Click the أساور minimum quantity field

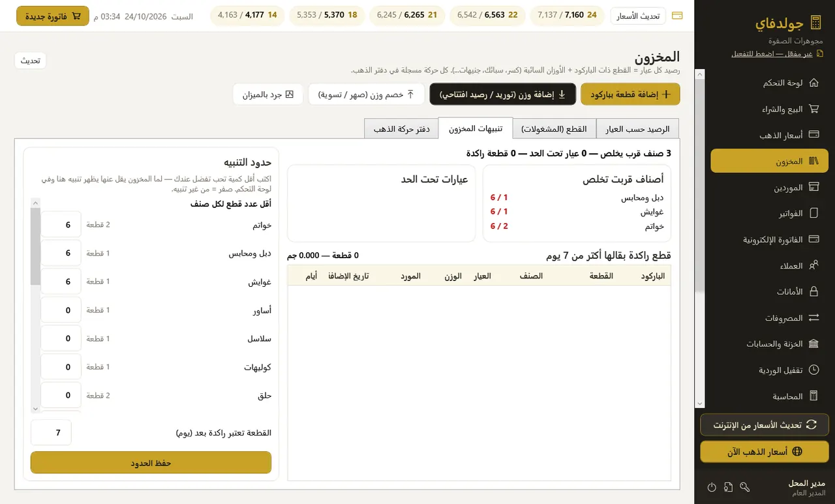(x=61, y=310)
